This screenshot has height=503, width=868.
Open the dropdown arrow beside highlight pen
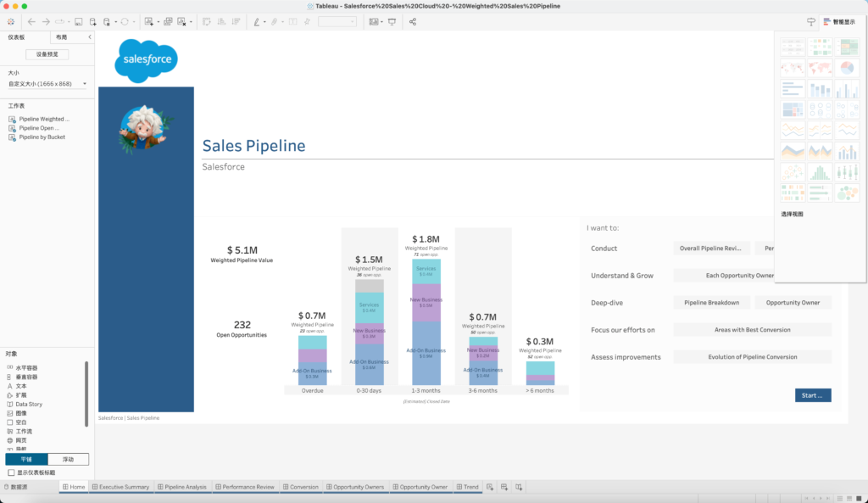pyautogui.click(x=264, y=22)
